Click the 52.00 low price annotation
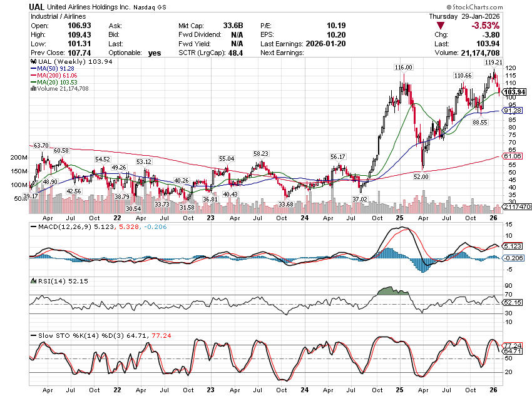Viewport: 532px width, 396px height. pos(421,177)
